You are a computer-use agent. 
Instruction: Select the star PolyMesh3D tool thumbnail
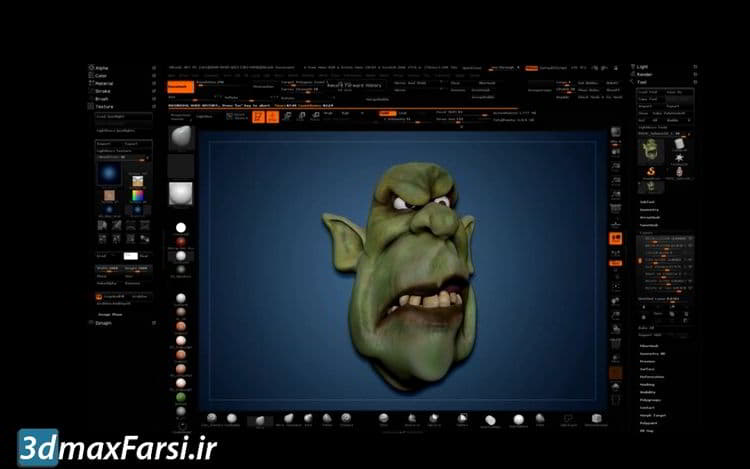point(679,158)
